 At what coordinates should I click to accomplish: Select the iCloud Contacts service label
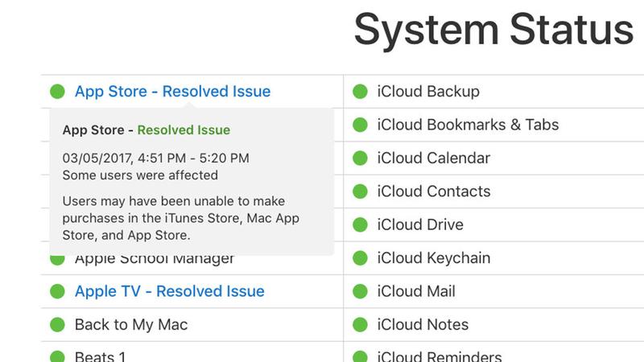click(x=434, y=191)
